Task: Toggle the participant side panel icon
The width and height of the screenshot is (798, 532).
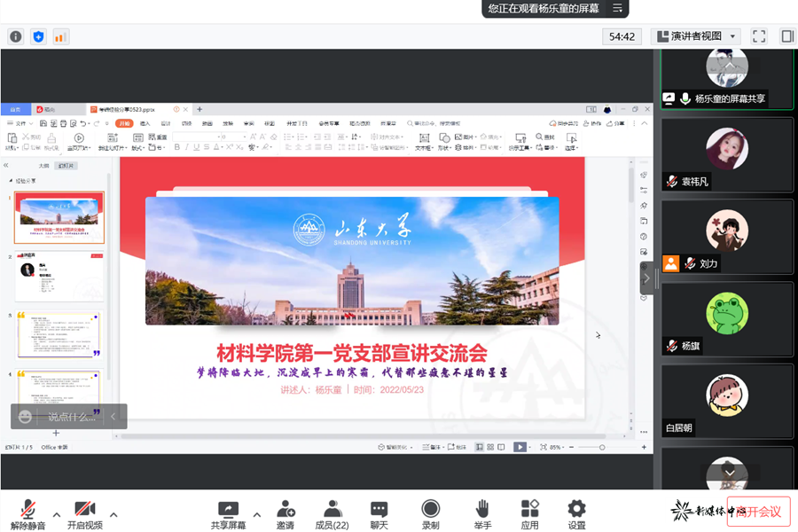Action: tap(786, 36)
